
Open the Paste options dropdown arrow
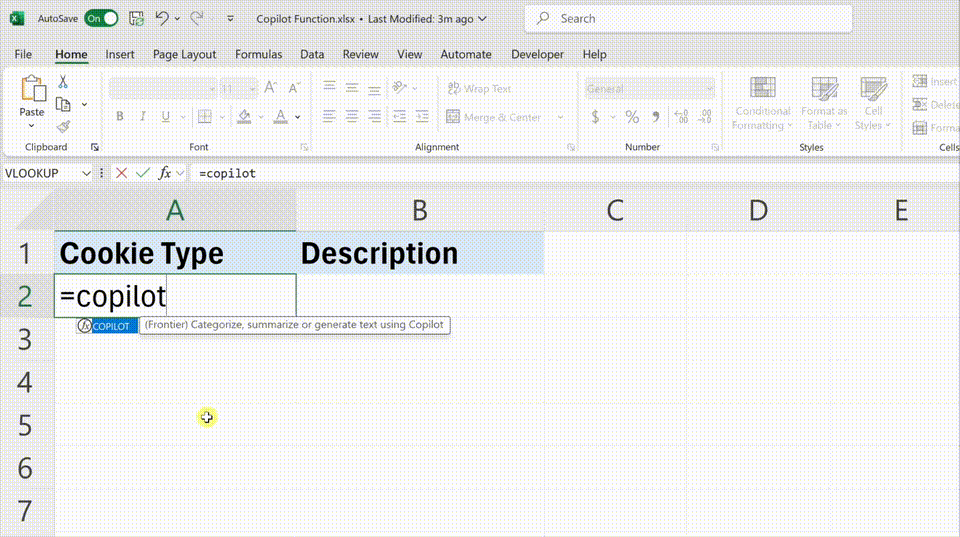pyautogui.click(x=31, y=126)
